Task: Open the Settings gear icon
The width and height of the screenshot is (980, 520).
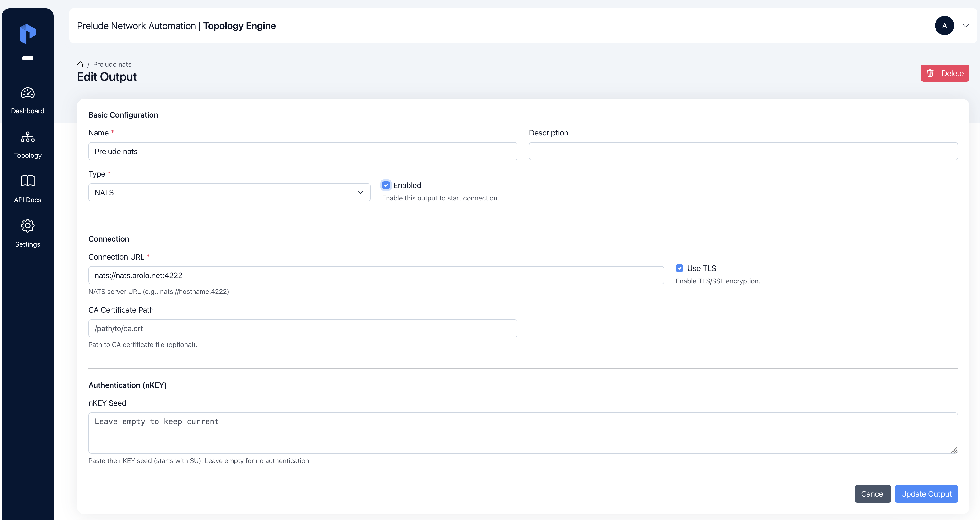Action: 28,226
